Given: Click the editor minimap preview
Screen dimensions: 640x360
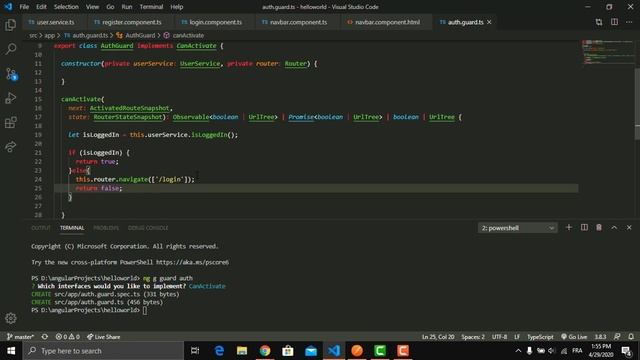Looking at the screenshot, I should click(x=608, y=52).
